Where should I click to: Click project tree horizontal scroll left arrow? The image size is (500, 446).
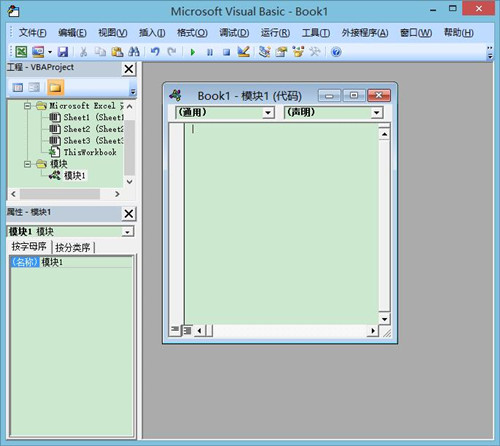pos(13,194)
